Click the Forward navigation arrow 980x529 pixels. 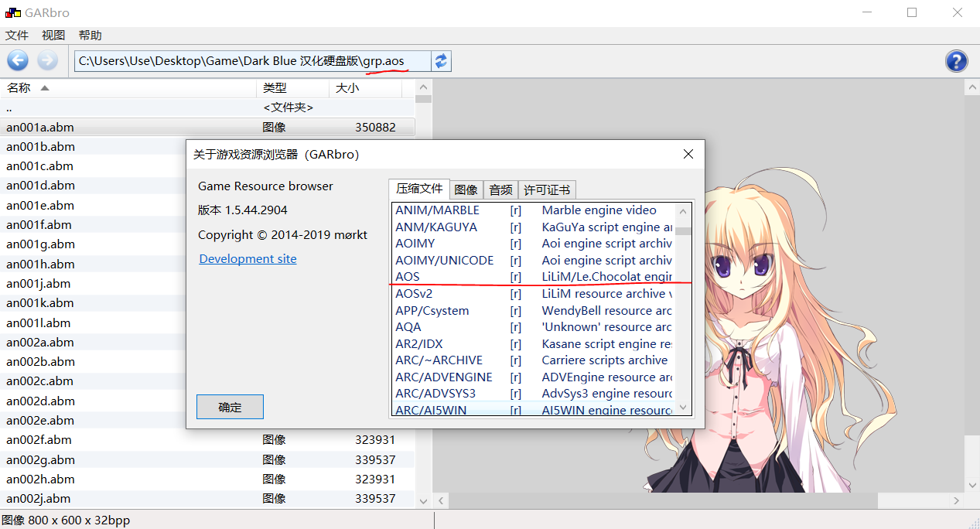click(47, 60)
